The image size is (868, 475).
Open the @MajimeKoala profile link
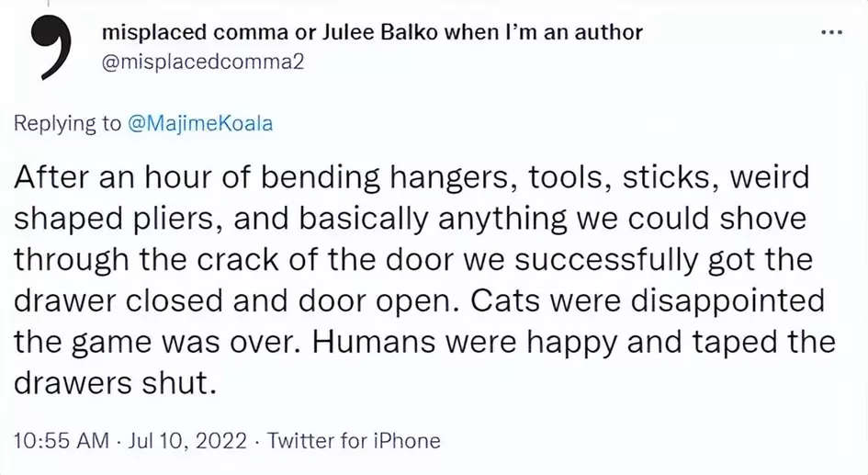coord(200,123)
